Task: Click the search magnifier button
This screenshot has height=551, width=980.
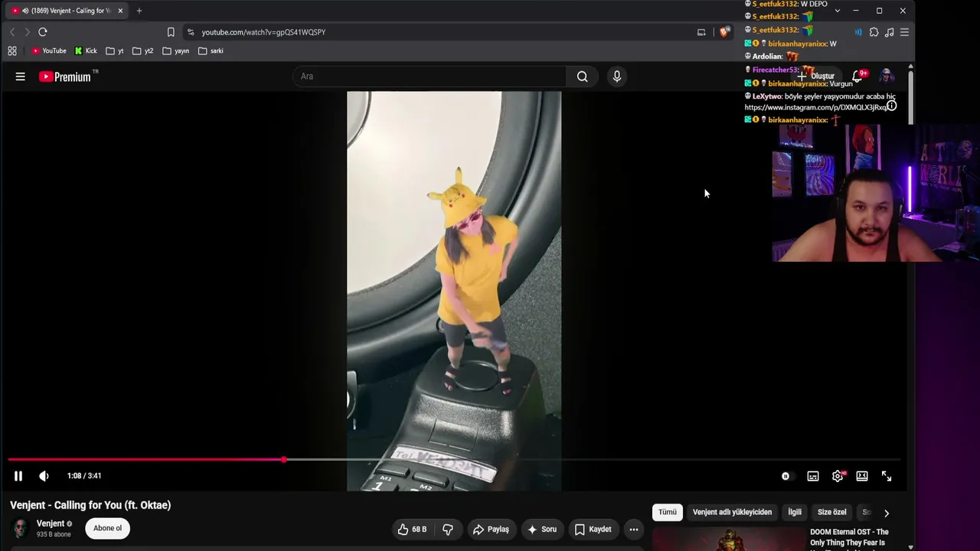Action: 583,77
